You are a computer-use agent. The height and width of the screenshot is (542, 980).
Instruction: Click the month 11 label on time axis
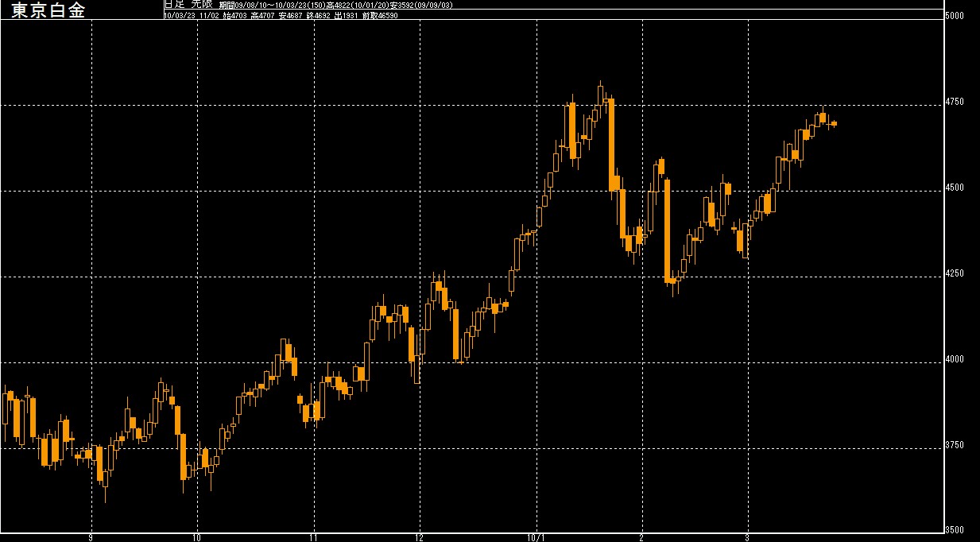pos(313,537)
